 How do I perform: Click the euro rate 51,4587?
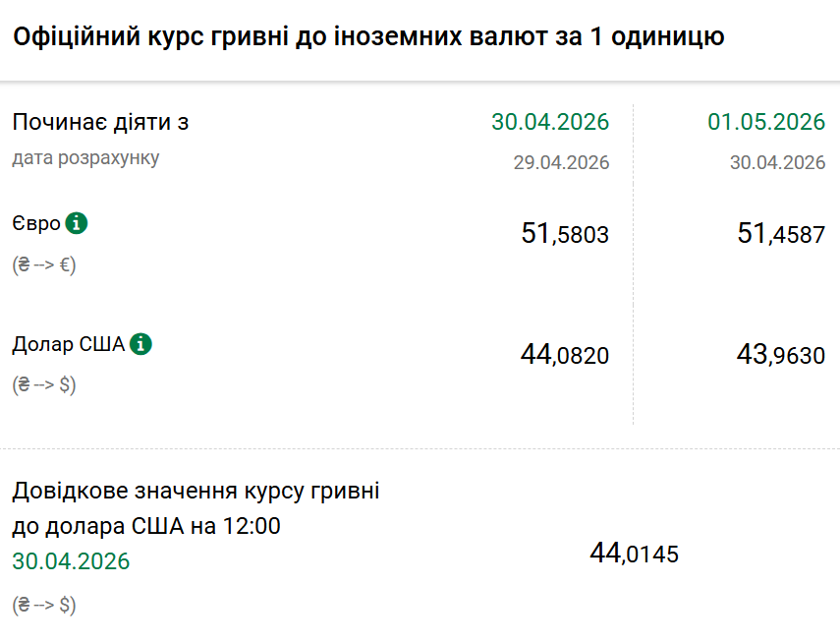point(781,234)
